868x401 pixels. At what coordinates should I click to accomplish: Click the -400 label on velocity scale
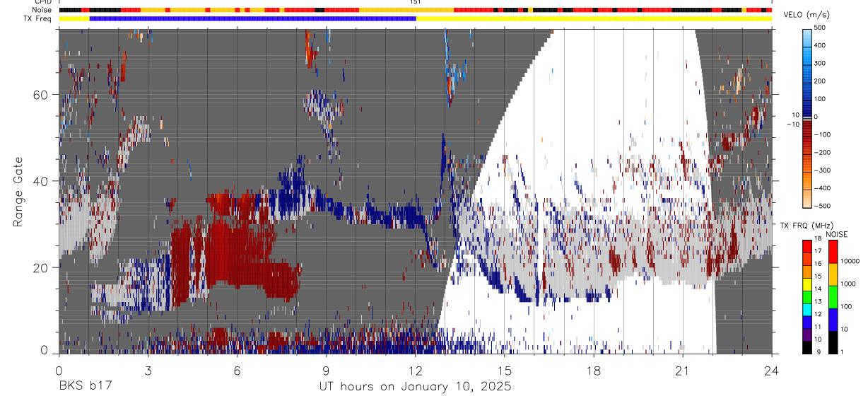pyautogui.click(x=823, y=187)
